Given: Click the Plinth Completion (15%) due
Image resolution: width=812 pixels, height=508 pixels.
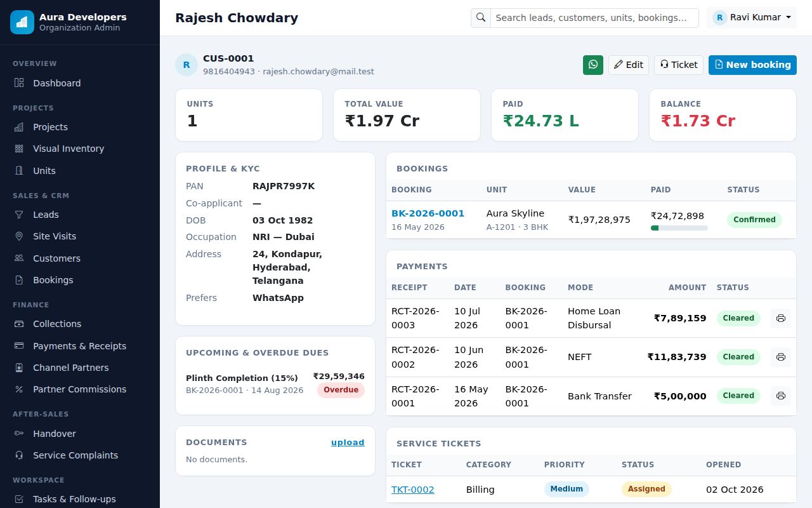Looking at the screenshot, I should 242,378.
